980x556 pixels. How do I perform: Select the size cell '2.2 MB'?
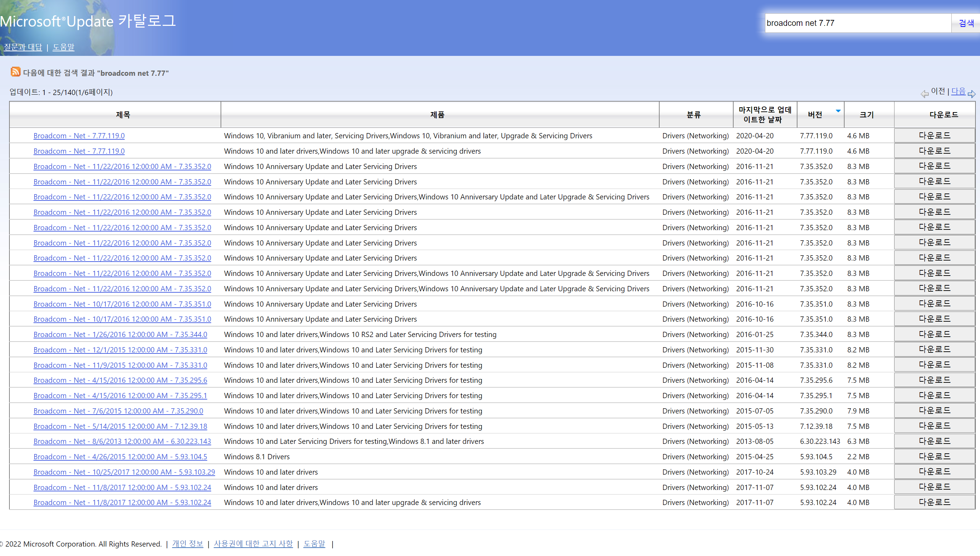pyautogui.click(x=858, y=457)
